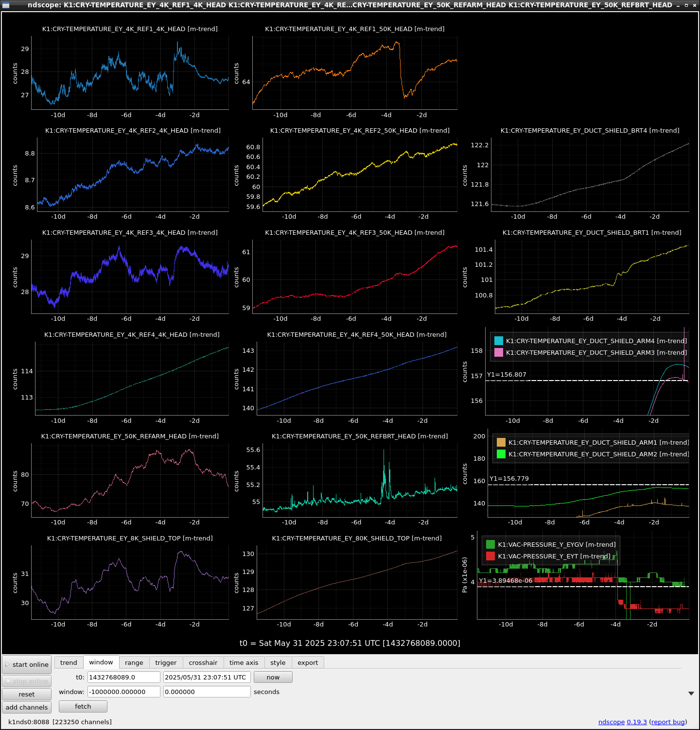Click the t0 GPS time input field
Screen dimensions: 700x730
(124, 677)
